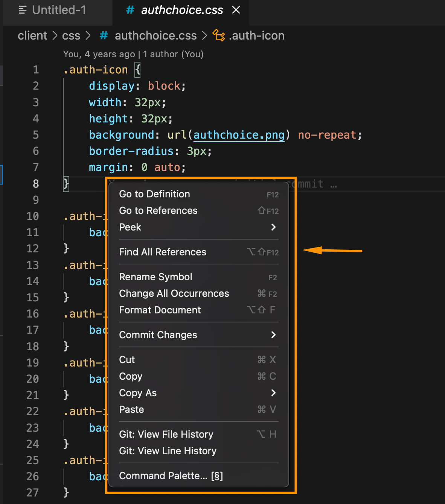Select Change All Occurrences
The width and height of the screenshot is (445, 504).
[199, 294]
